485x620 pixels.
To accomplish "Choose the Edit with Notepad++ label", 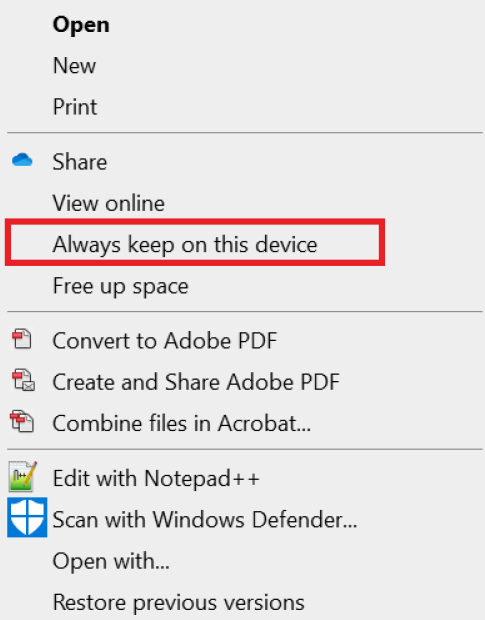I will pyautogui.click(x=156, y=478).
